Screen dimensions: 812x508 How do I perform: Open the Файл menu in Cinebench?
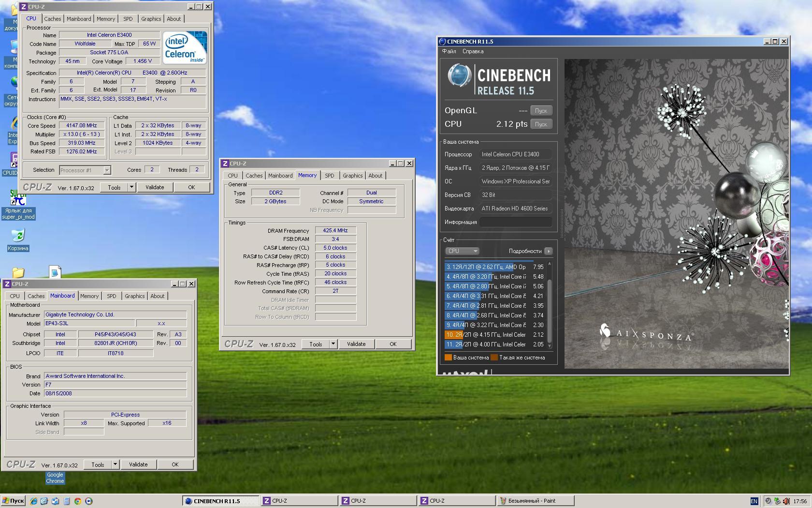pos(449,51)
